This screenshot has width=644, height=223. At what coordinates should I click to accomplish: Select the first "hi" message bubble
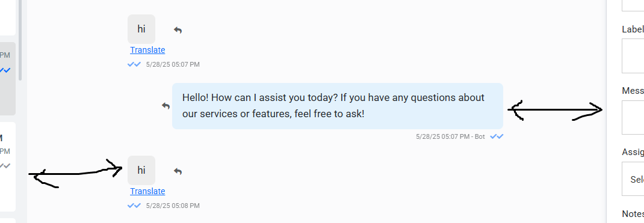141,29
